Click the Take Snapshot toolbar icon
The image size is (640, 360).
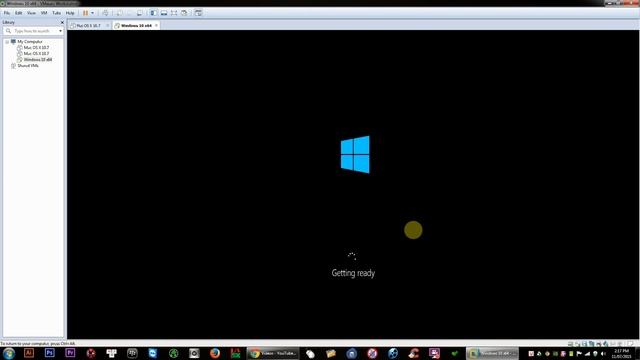tap(120, 13)
